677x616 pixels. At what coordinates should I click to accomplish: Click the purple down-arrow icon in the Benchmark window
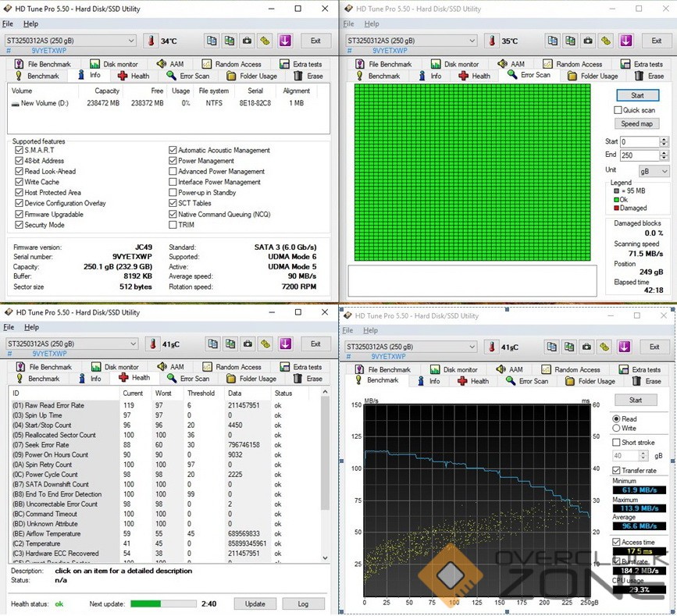625,347
